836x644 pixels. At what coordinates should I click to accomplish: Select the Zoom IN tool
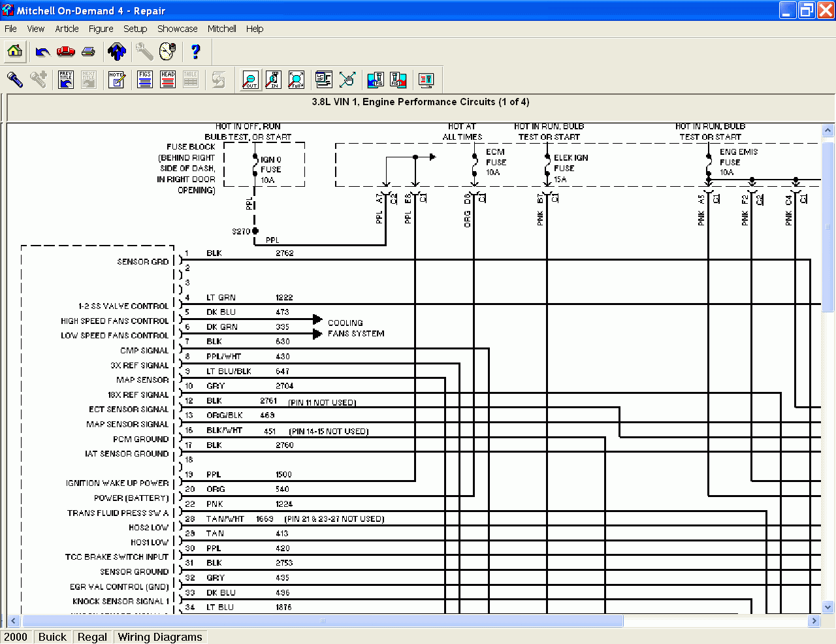tap(273, 79)
